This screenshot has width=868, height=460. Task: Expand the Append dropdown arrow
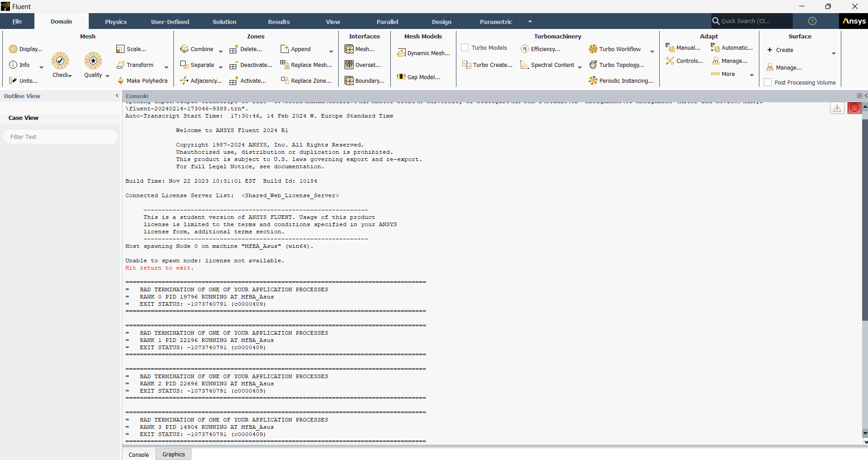[x=331, y=52]
